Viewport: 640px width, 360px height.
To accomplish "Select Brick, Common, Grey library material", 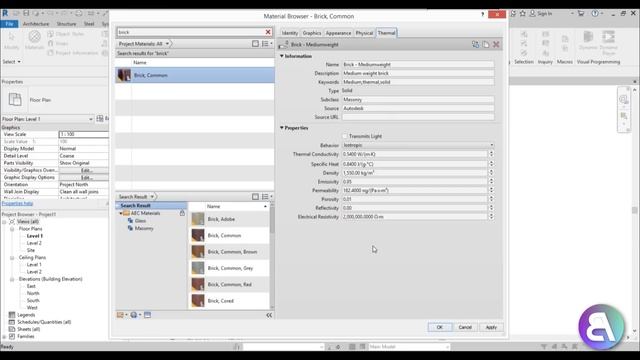I will [229, 268].
